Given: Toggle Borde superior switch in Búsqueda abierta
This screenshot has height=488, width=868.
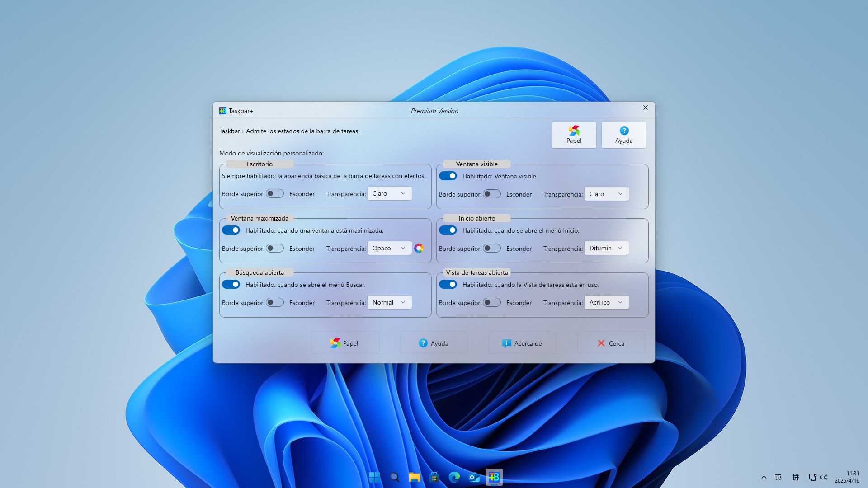Looking at the screenshot, I should pyautogui.click(x=275, y=302).
